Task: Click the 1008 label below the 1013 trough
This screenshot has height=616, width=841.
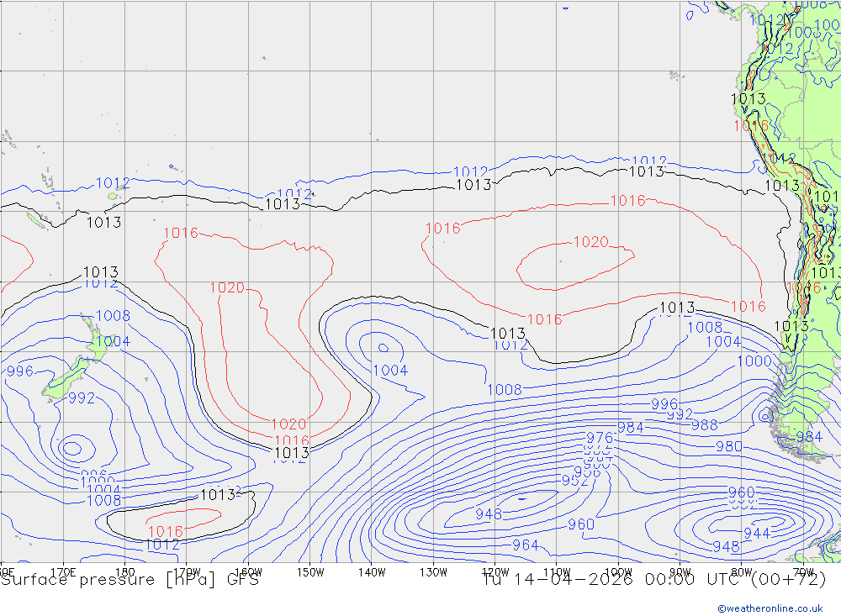Action: coord(504,389)
